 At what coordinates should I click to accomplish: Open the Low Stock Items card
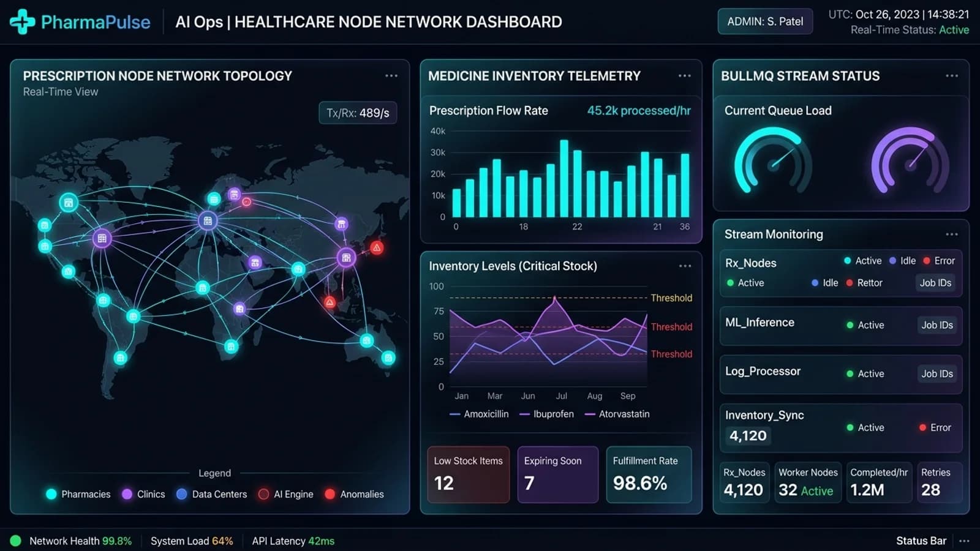pyautogui.click(x=469, y=474)
